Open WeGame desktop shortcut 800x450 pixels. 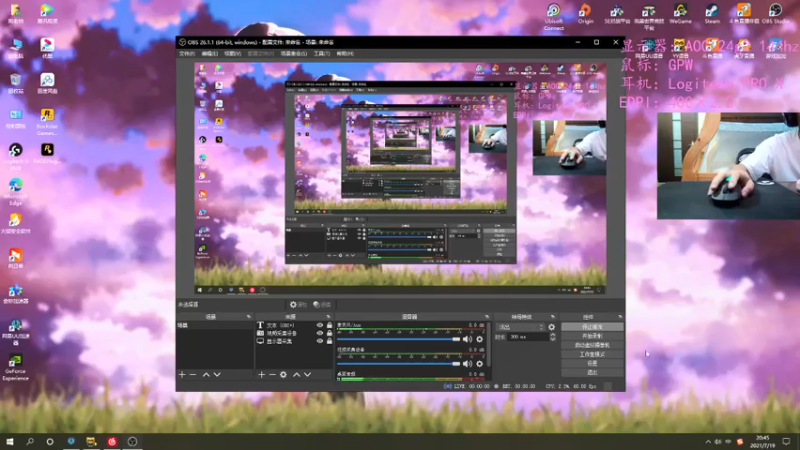point(680,14)
